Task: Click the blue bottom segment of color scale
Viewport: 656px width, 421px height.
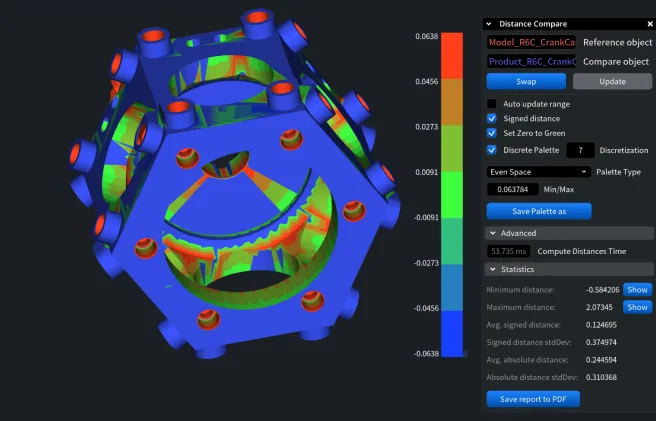Action: pos(452,334)
